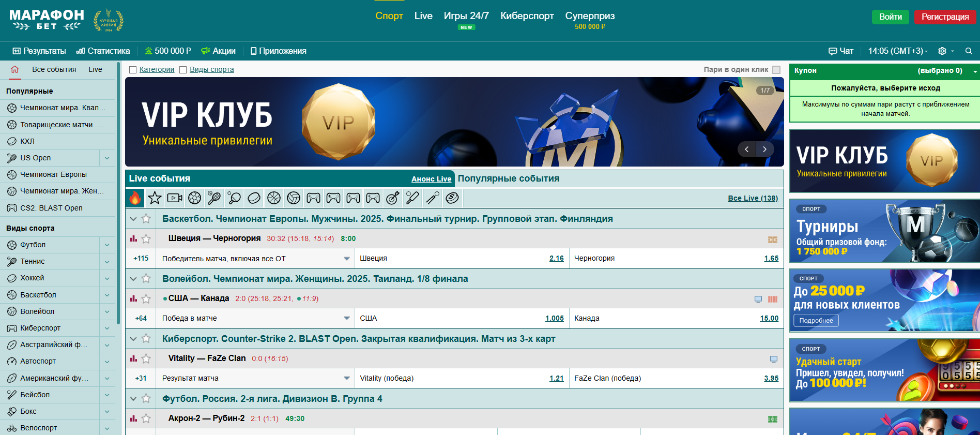Filter live events by tennis racket icon
This screenshot has width=980, height=435.
[214, 198]
